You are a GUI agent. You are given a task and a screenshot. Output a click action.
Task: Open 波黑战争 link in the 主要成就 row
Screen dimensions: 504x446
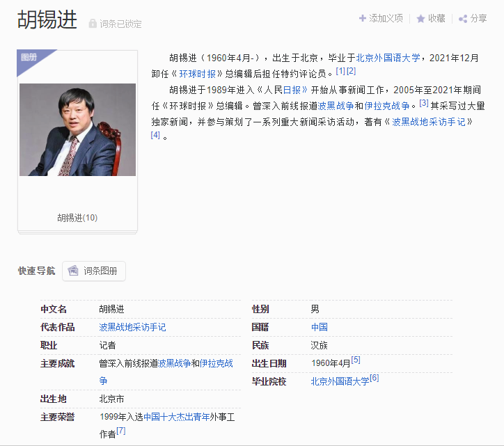coord(174,363)
